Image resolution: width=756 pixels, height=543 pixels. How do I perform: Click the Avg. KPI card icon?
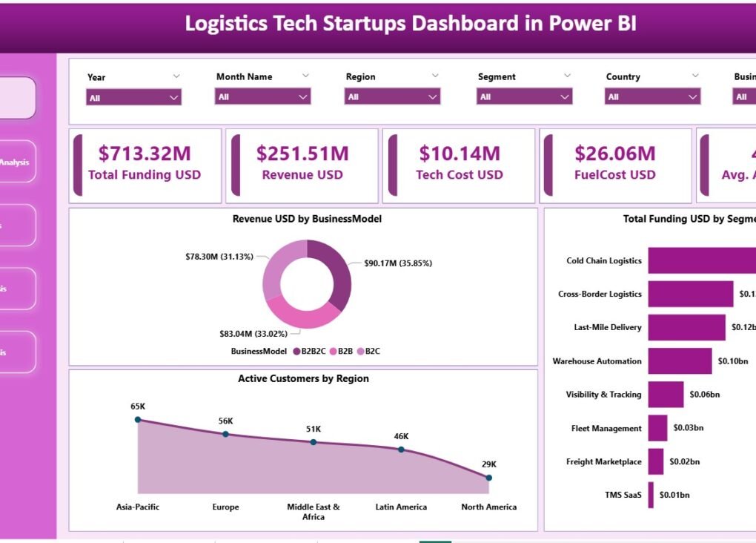703,165
